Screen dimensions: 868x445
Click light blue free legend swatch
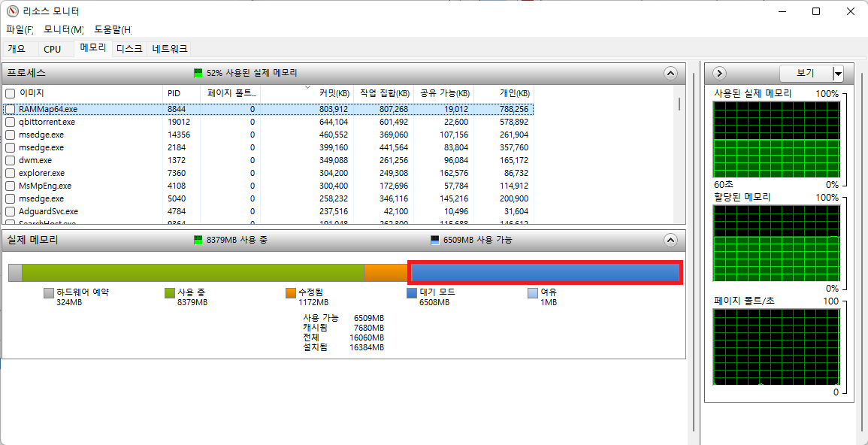click(x=532, y=293)
